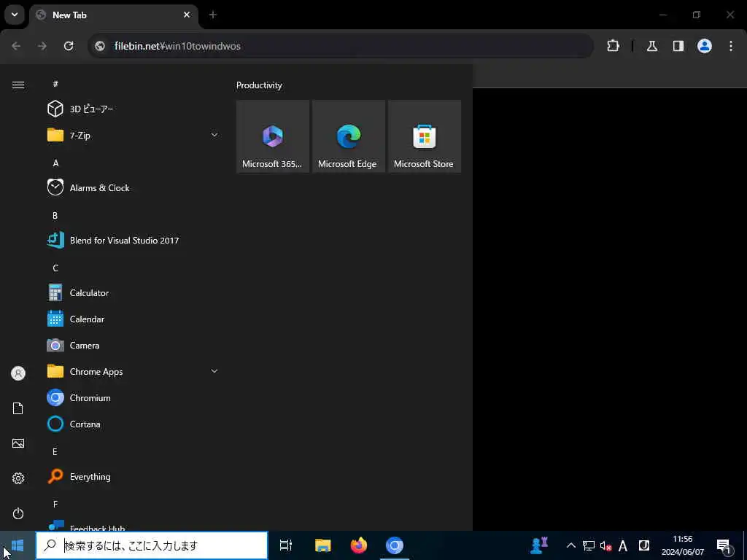Open Settings gear in Start sidebar
This screenshot has height=560, width=747.
[18, 478]
